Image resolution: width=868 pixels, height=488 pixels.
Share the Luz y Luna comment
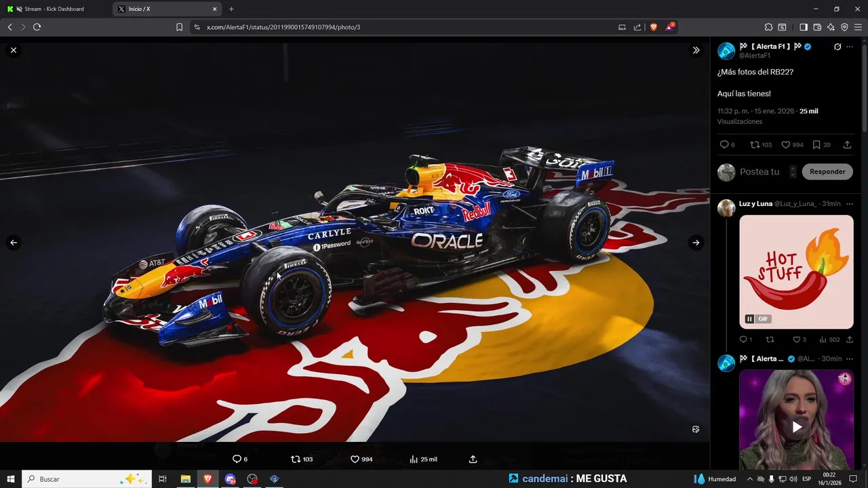point(849,340)
